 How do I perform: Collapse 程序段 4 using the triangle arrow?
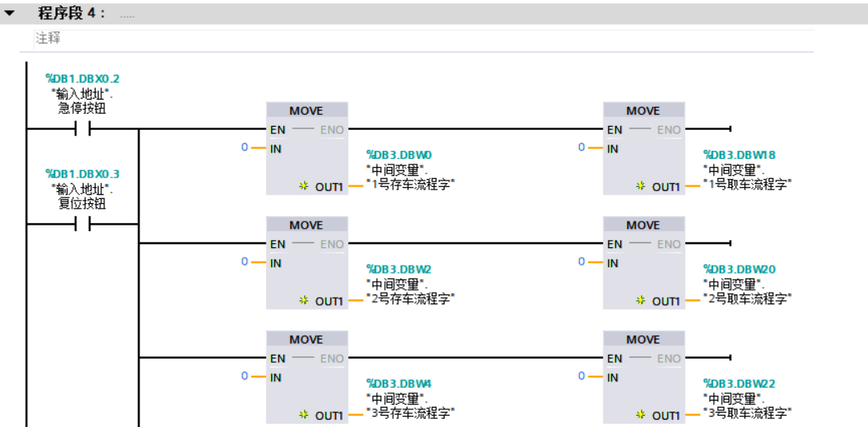10,14
